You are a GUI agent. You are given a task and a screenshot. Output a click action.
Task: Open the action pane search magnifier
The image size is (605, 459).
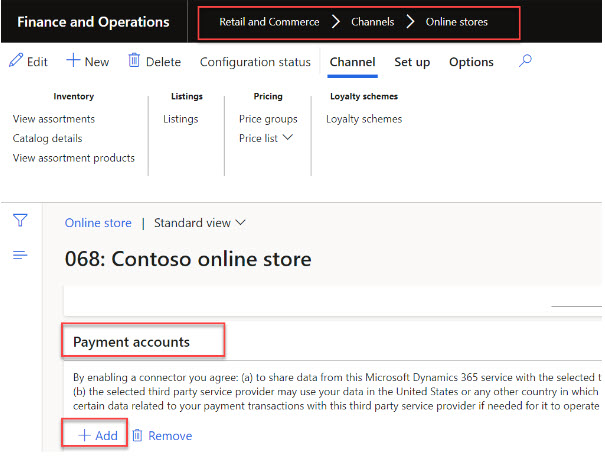525,61
